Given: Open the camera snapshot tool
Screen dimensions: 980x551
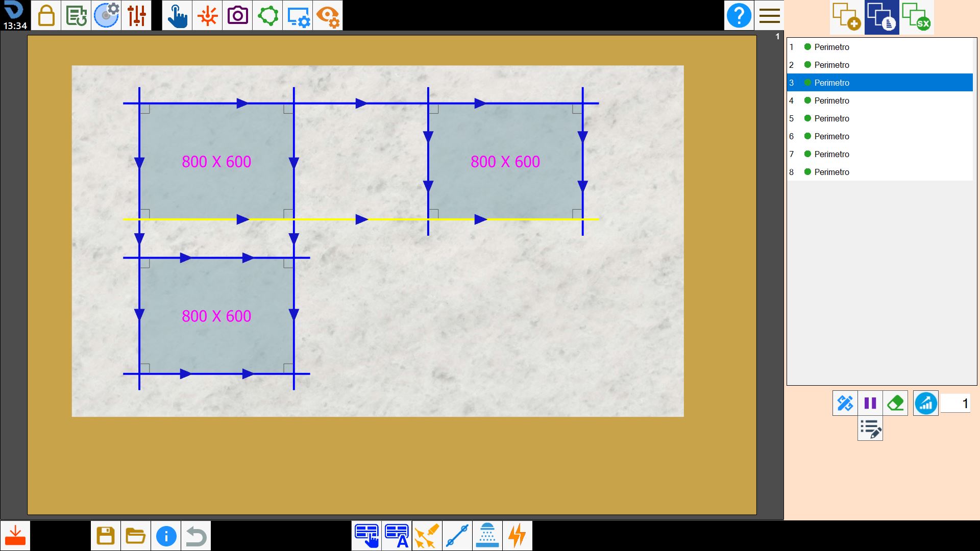Looking at the screenshot, I should point(237,15).
